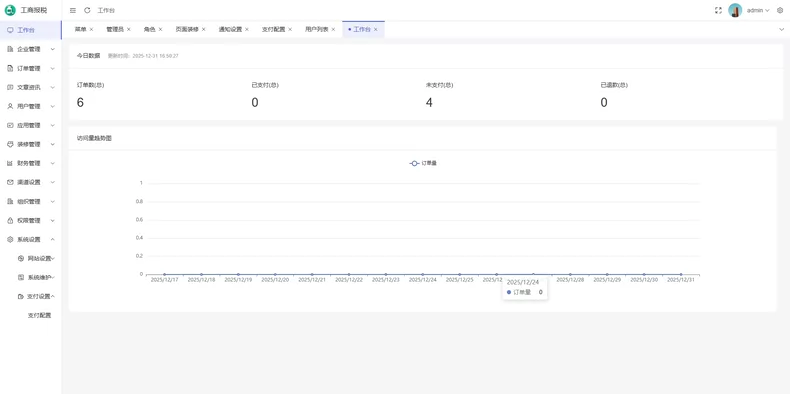Open the 支付配置 sidebar submenu item
The width and height of the screenshot is (790, 394).
coord(39,316)
